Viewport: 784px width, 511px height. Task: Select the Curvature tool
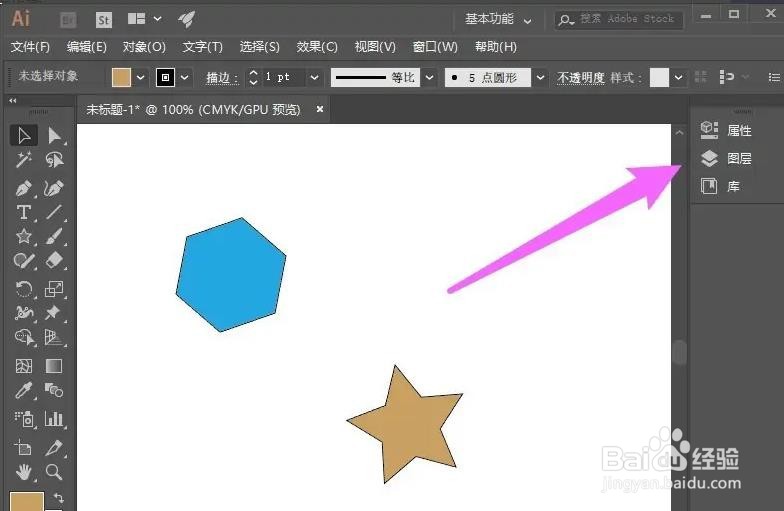[54, 188]
